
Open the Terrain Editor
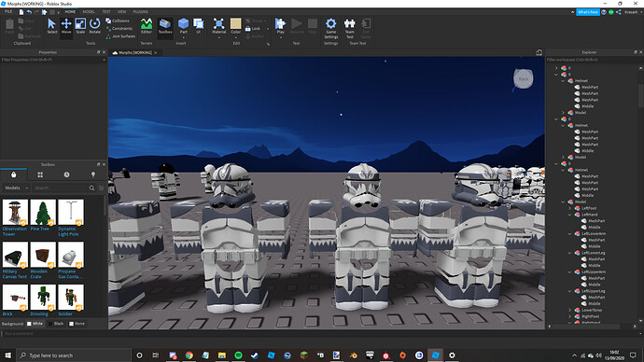147,26
